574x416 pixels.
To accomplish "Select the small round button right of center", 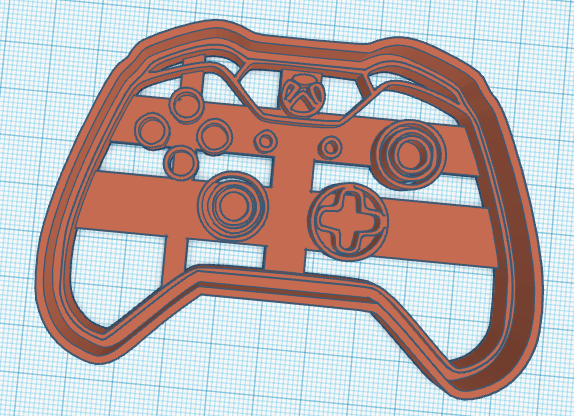I will pos(331,147).
